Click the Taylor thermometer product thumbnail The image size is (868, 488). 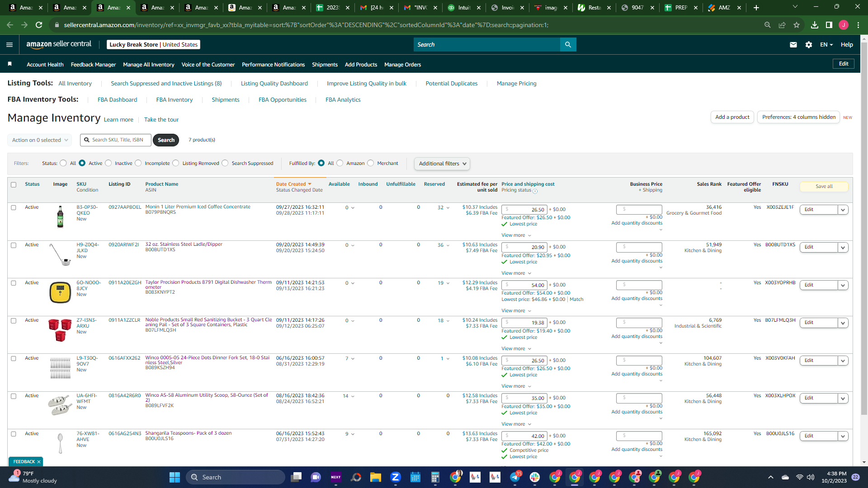click(60, 292)
